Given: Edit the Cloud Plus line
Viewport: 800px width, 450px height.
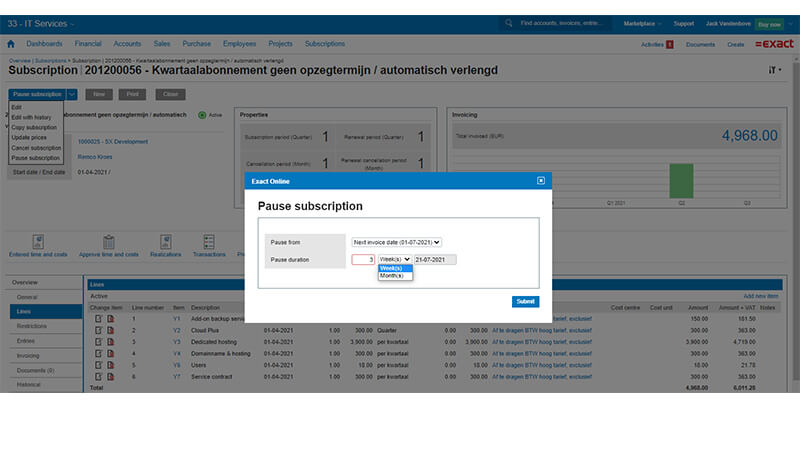Looking at the screenshot, I should (98, 331).
